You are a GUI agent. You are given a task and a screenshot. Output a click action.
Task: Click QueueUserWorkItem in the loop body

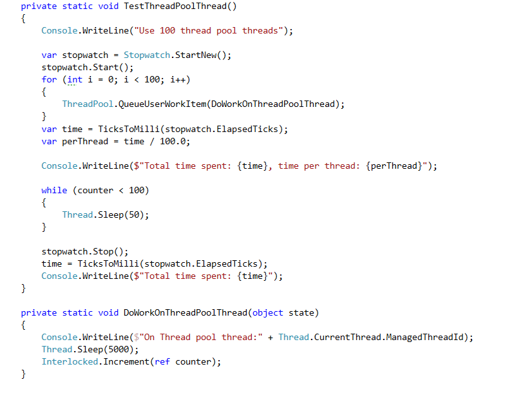(162, 104)
